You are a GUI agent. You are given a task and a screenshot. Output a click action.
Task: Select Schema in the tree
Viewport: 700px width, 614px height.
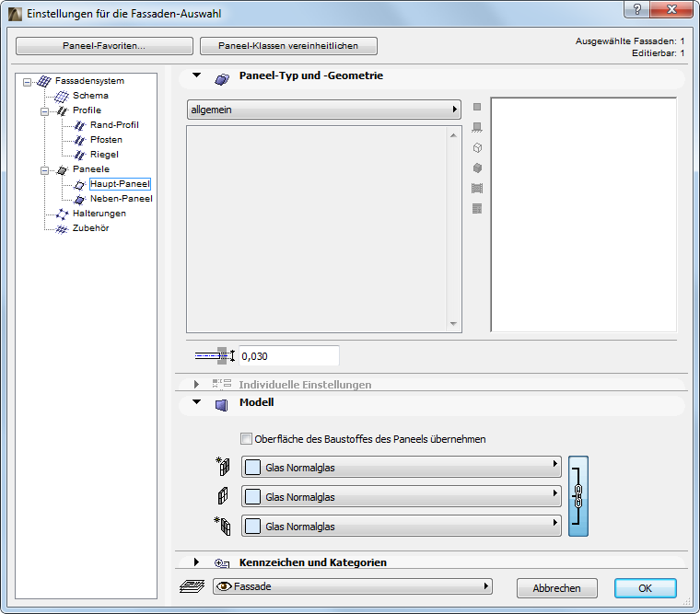(90, 96)
